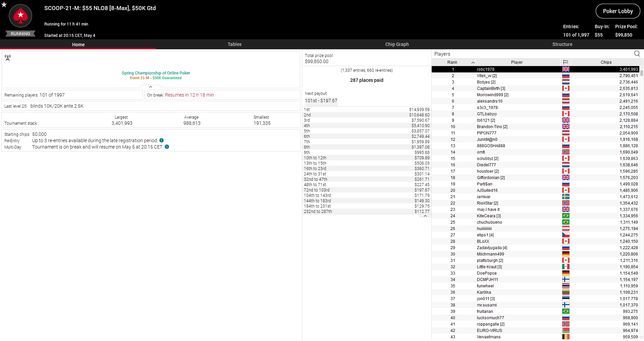Open the Structure tab

pos(562,44)
